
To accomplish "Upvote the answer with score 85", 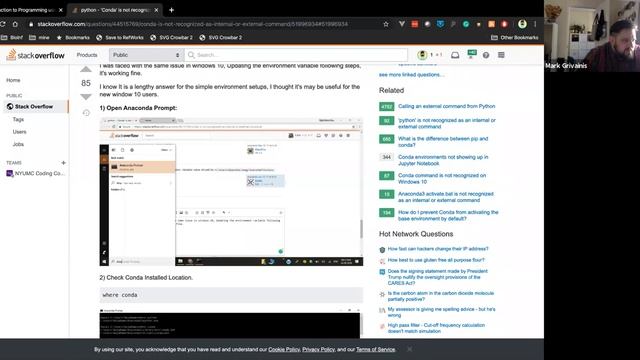I will [86, 69].
